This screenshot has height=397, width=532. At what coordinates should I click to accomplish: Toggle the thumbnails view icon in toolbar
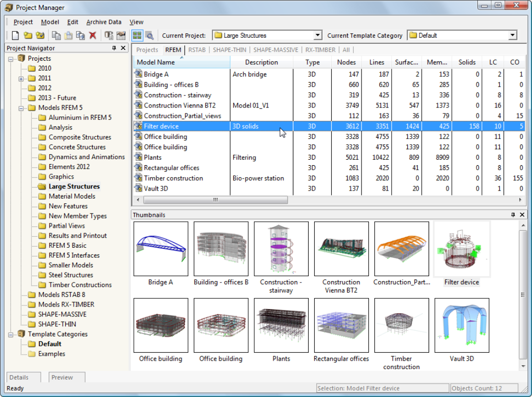tap(137, 35)
